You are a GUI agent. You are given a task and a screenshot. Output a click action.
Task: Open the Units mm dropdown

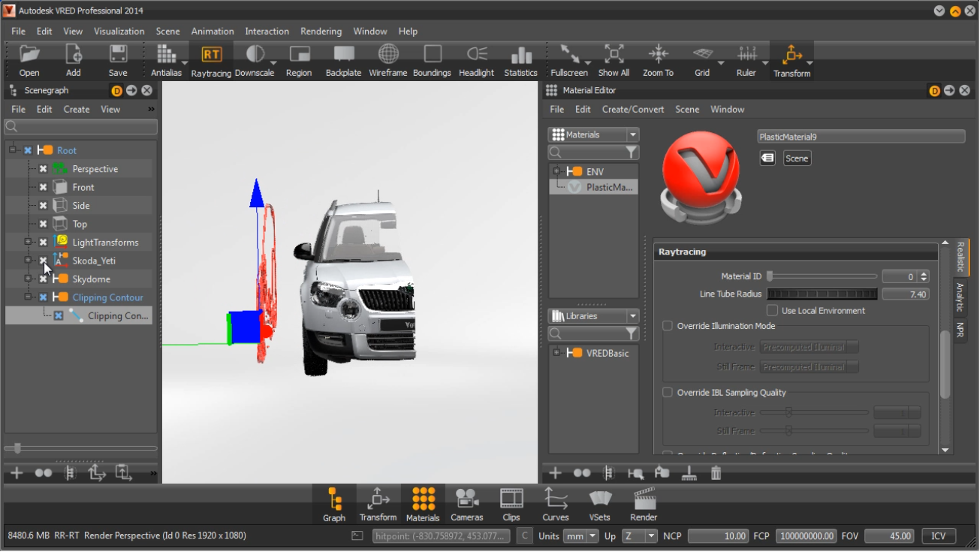581,536
